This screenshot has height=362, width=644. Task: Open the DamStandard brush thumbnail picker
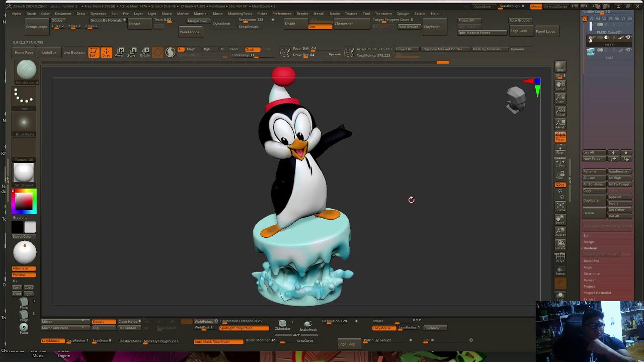tap(26, 72)
